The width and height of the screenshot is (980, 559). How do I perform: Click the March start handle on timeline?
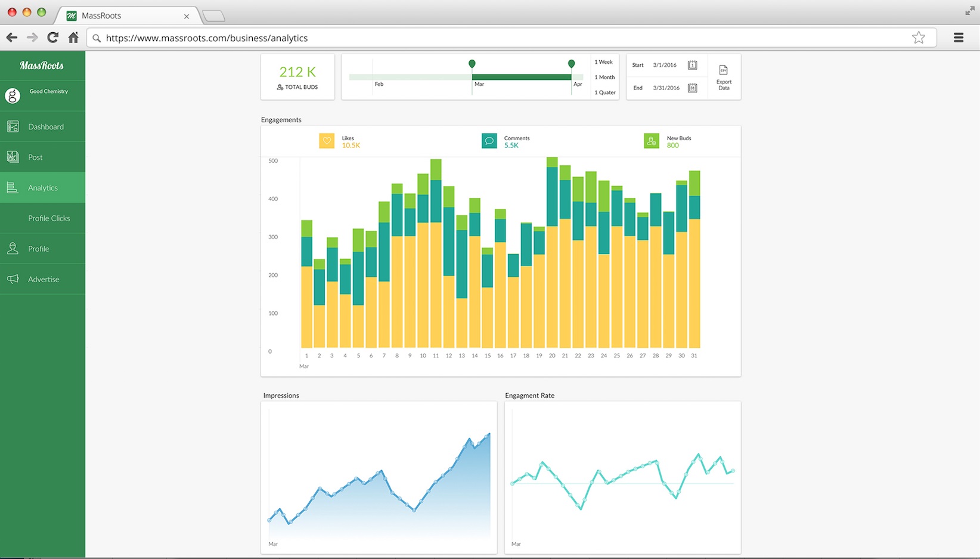point(472,64)
